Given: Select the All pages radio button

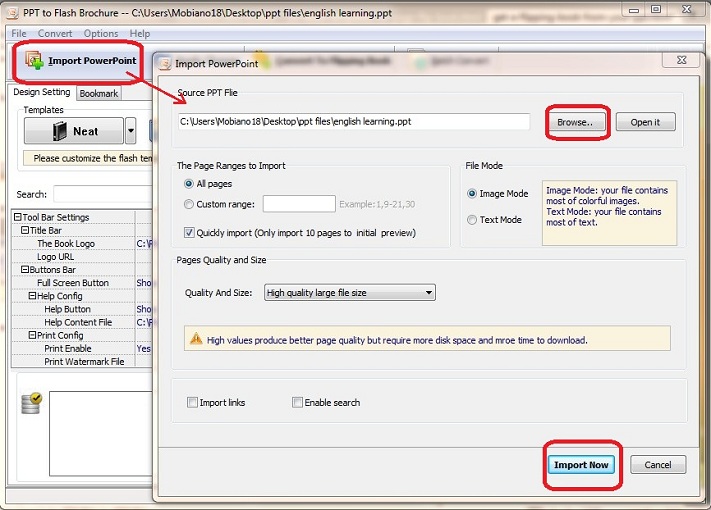Looking at the screenshot, I should coord(189,184).
